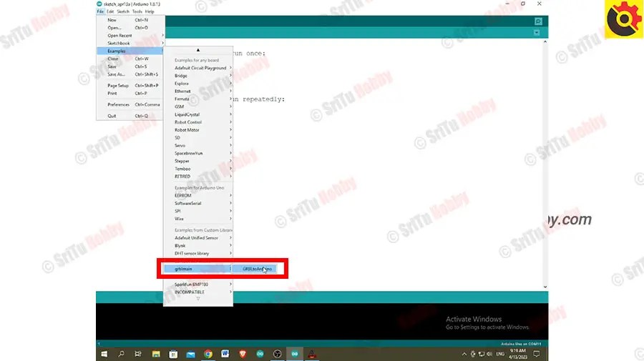Choose Close in the File menu
The height and width of the screenshot is (361, 644).
click(x=130, y=59)
